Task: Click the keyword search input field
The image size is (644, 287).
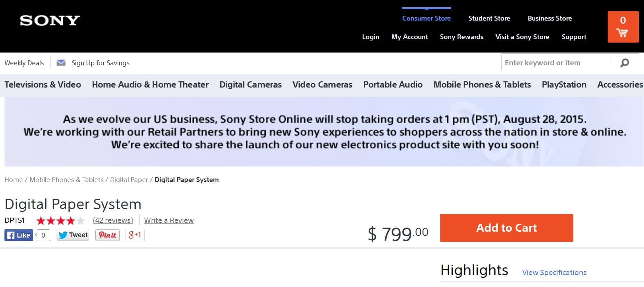Action: tap(556, 63)
